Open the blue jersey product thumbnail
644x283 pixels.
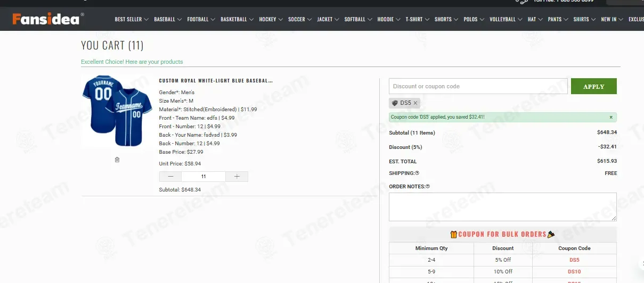click(113, 111)
